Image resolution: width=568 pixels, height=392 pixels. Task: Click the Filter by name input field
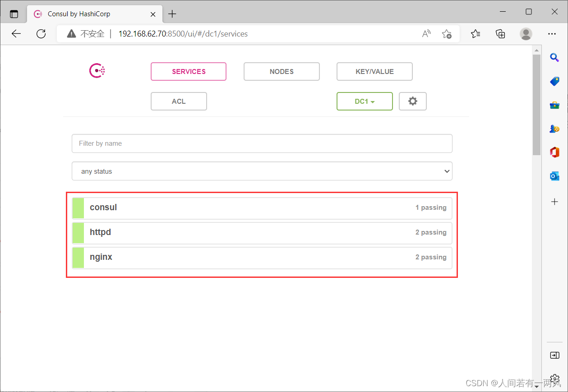262,143
